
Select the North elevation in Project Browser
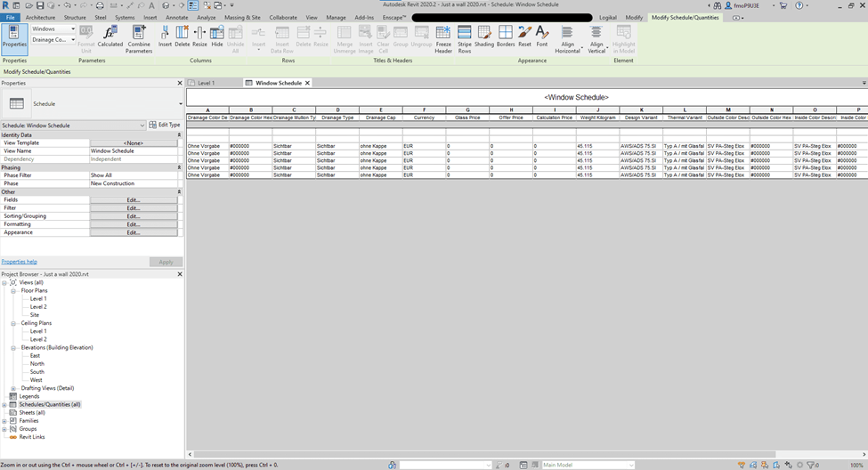(37, 364)
